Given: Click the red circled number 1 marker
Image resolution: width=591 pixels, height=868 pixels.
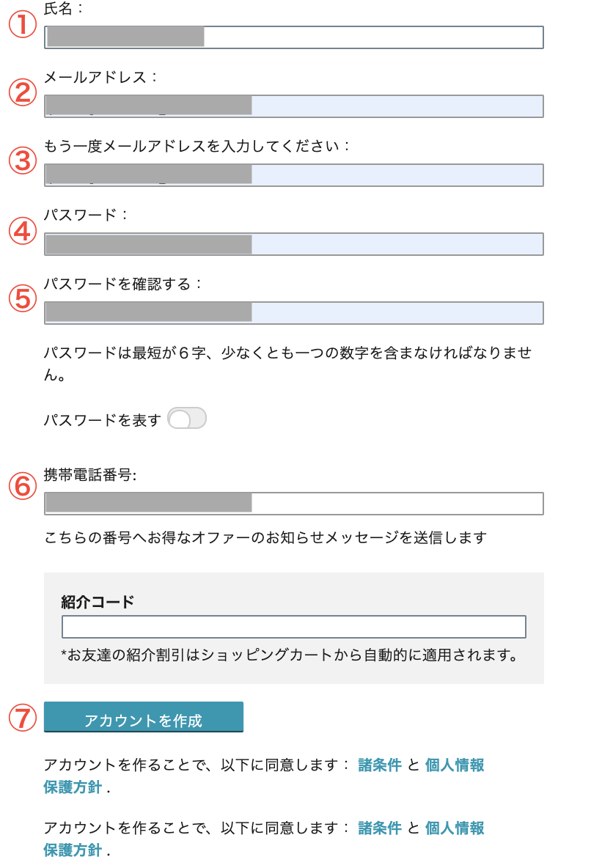Looking at the screenshot, I should pyautogui.click(x=23, y=24).
